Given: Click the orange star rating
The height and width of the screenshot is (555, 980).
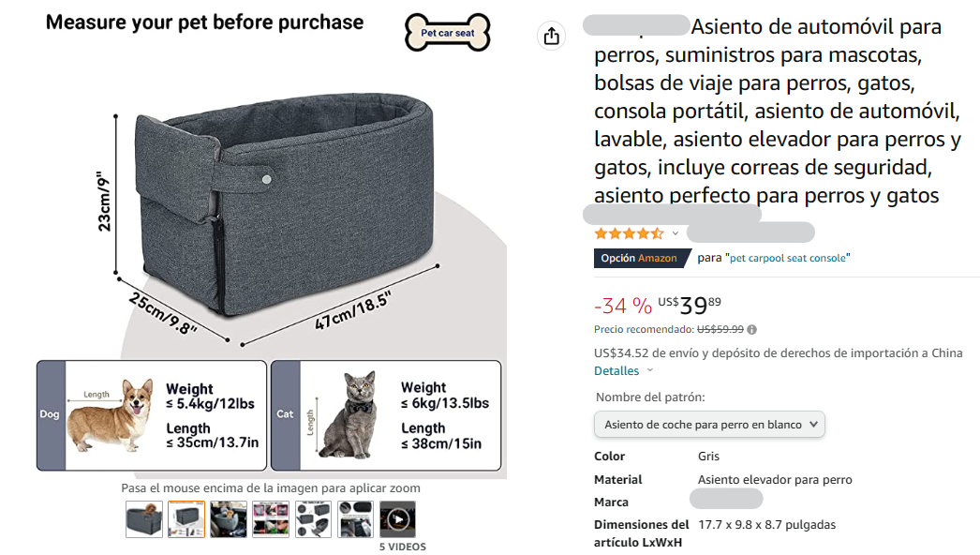Looking at the screenshot, I should (629, 233).
